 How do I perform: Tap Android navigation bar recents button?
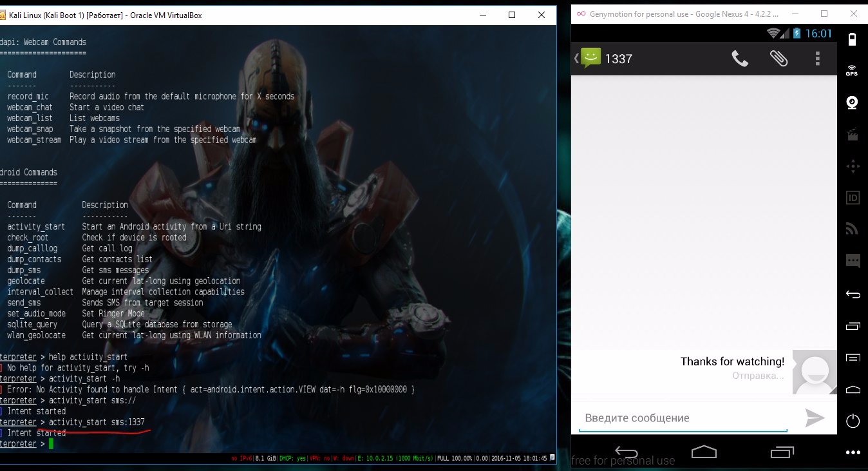[782, 450]
